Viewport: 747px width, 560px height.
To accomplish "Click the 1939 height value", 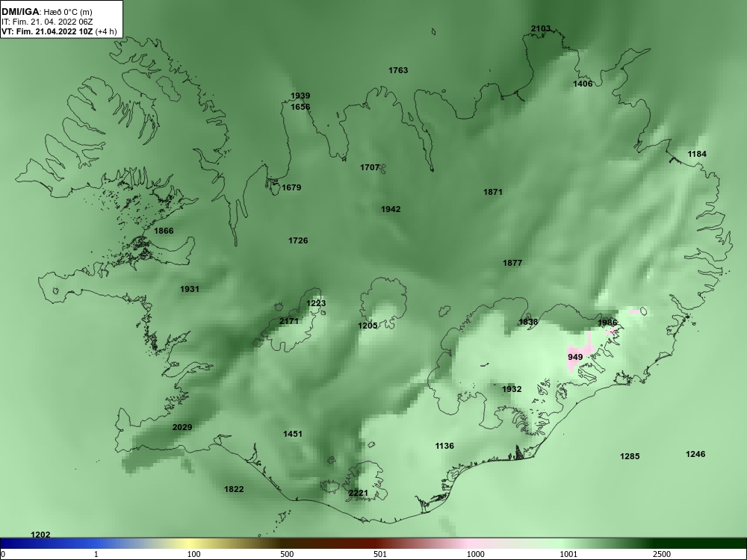I will [x=300, y=96].
